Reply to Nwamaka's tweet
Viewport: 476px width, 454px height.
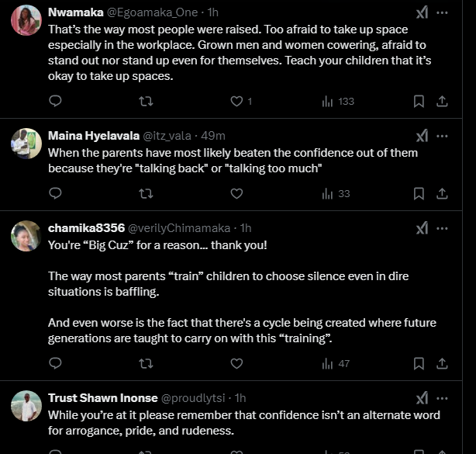pyautogui.click(x=55, y=101)
